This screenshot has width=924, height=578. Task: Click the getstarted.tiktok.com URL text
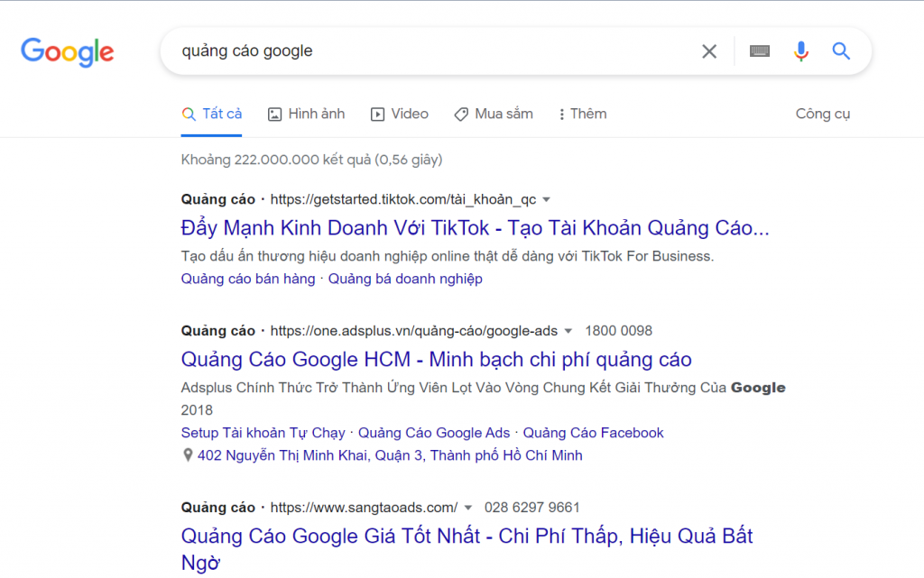point(403,199)
